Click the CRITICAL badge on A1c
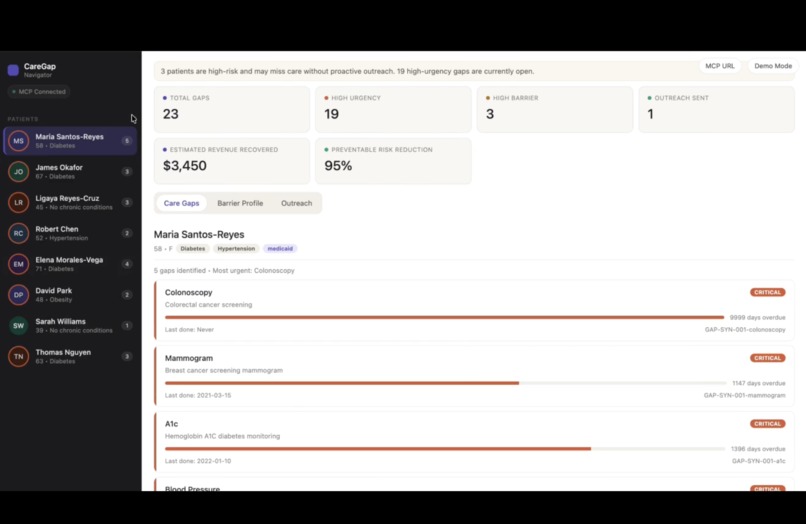Viewport: 806px width, 524px height. pos(767,424)
